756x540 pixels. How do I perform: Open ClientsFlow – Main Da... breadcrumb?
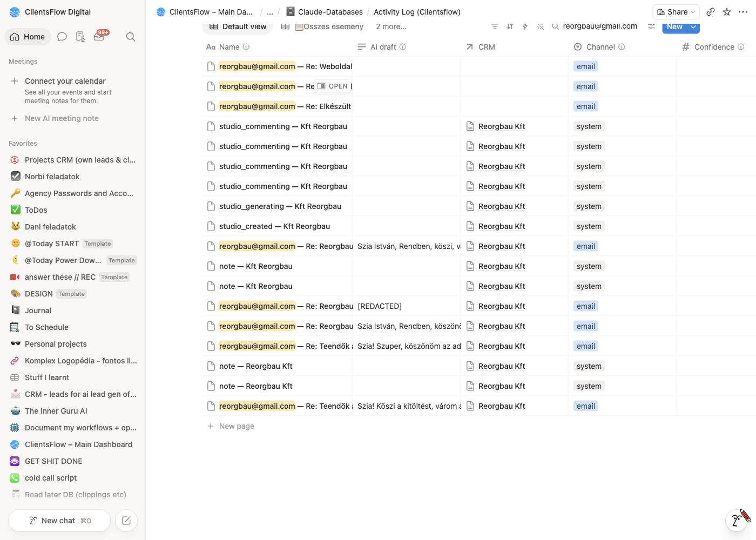(x=204, y=12)
